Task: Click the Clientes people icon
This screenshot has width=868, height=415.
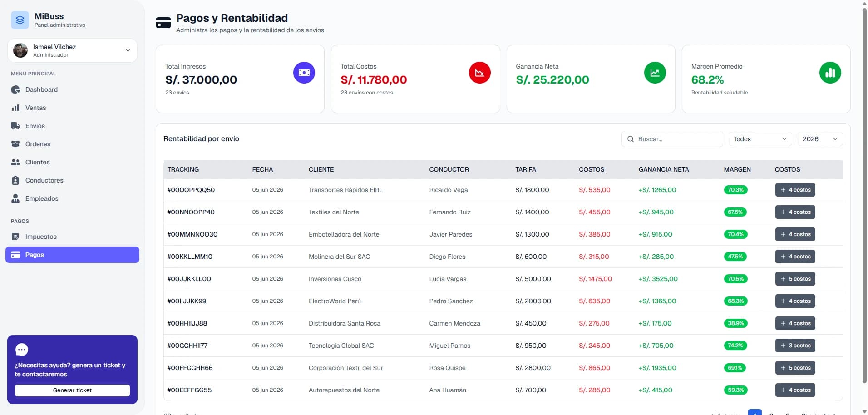Action: tap(15, 162)
